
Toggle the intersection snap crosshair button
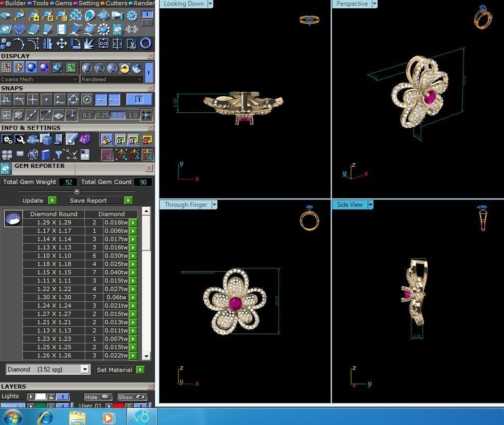(x=33, y=100)
